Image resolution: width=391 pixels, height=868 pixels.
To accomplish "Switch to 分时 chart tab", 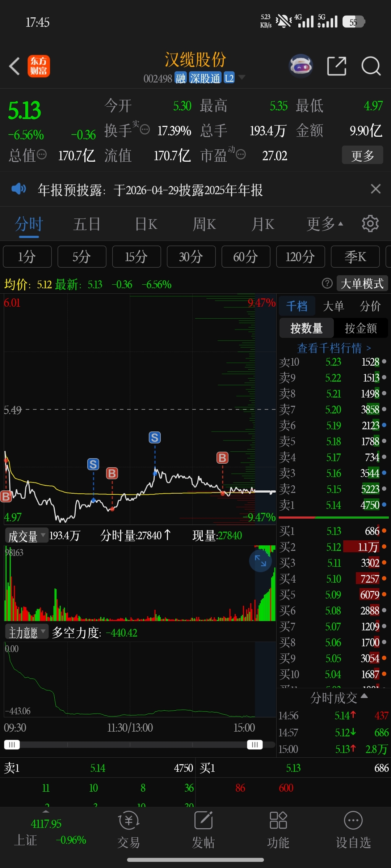I will click(x=29, y=224).
